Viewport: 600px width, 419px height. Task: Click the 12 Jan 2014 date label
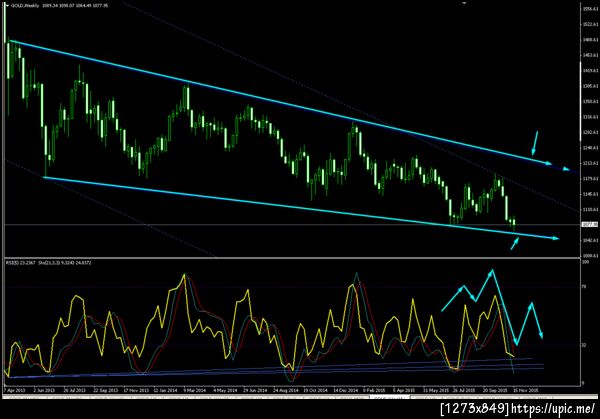click(166, 391)
